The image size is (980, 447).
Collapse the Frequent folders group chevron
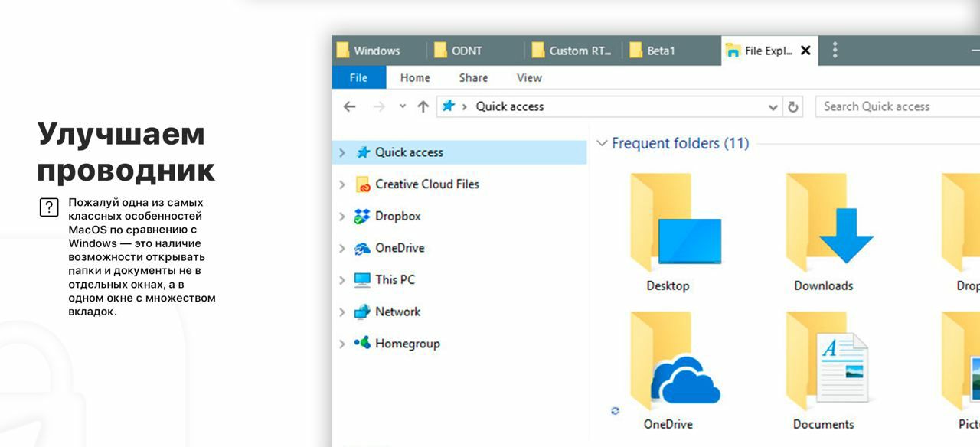[x=602, y=143]
